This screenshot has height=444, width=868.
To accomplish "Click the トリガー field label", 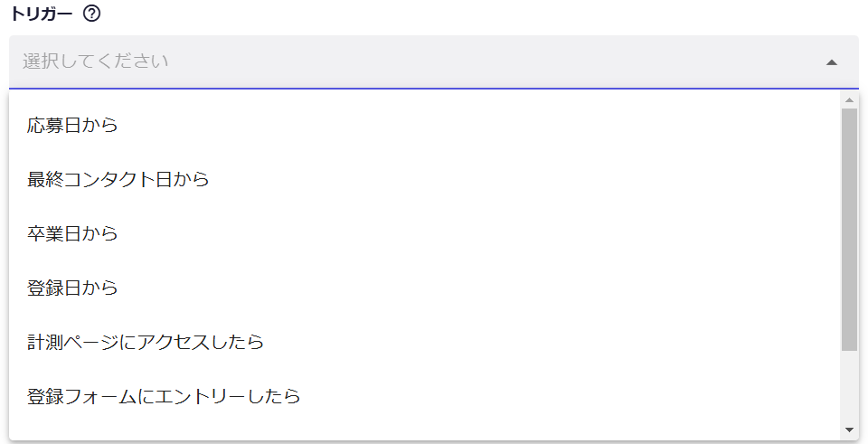I will (x=41, y=14).
